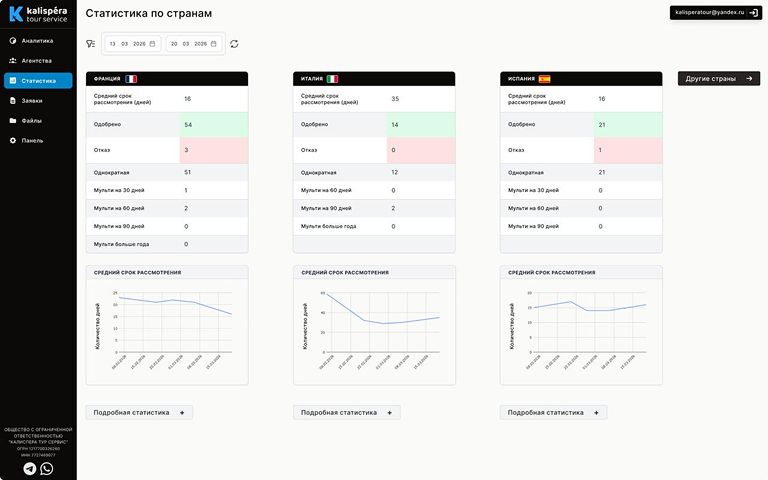Click the kalisperatour@yandex.ru account label
768x480 pixels.
click(x=709, y=12)
